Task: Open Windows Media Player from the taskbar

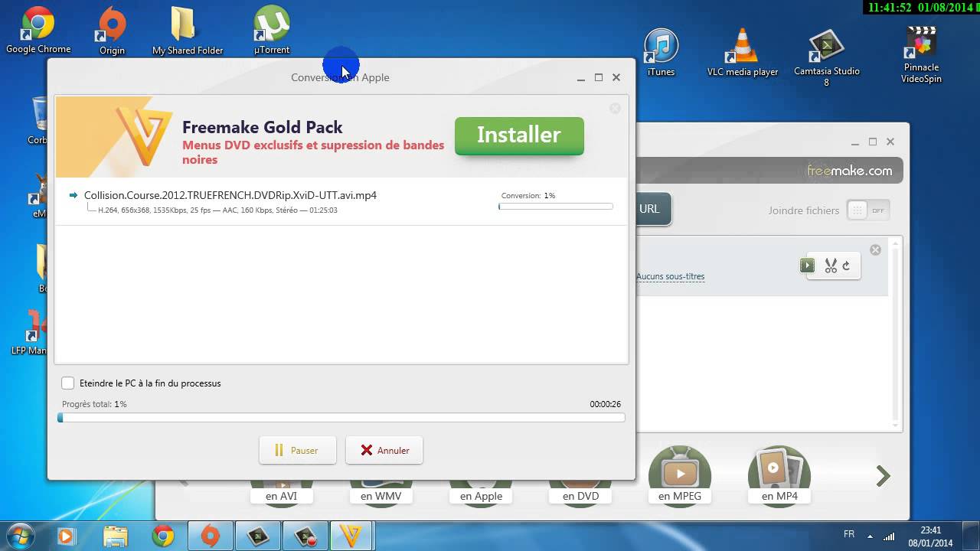Action: pyautogui.click(x=67, y=536)
